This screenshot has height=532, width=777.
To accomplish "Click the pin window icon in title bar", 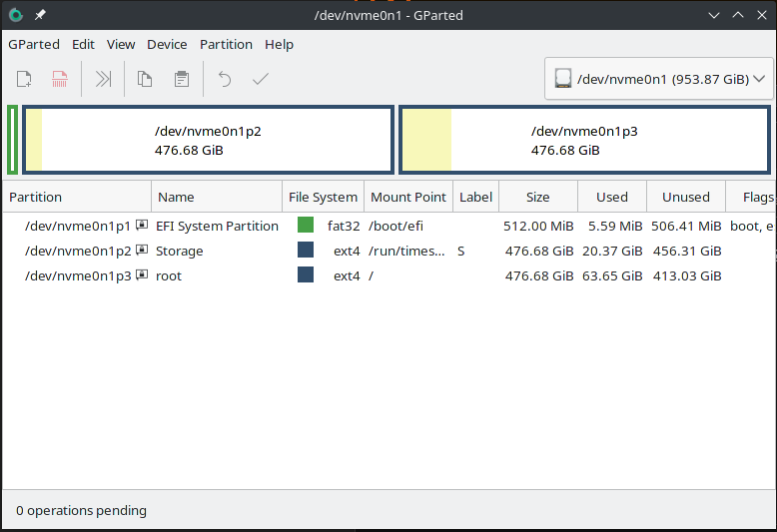I will [x=40, y=15].
